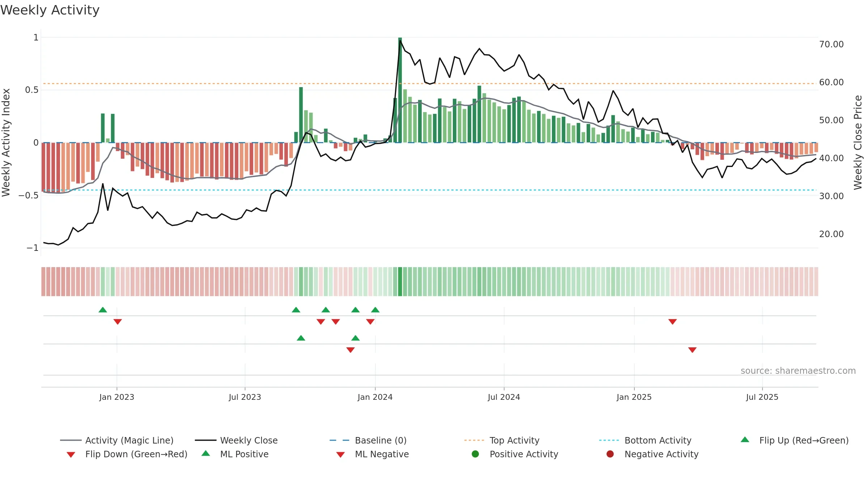Click the darkest green heat-strip cell
The image size is (868, 488).
[x=400, y=282]
